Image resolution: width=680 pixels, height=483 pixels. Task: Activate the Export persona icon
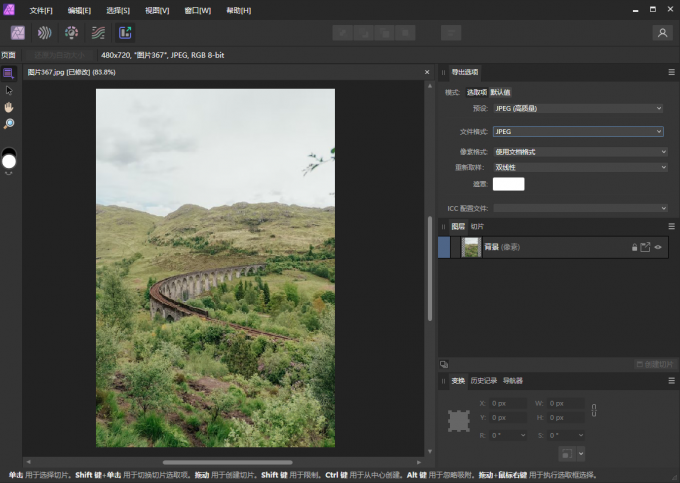coord(125,33)
